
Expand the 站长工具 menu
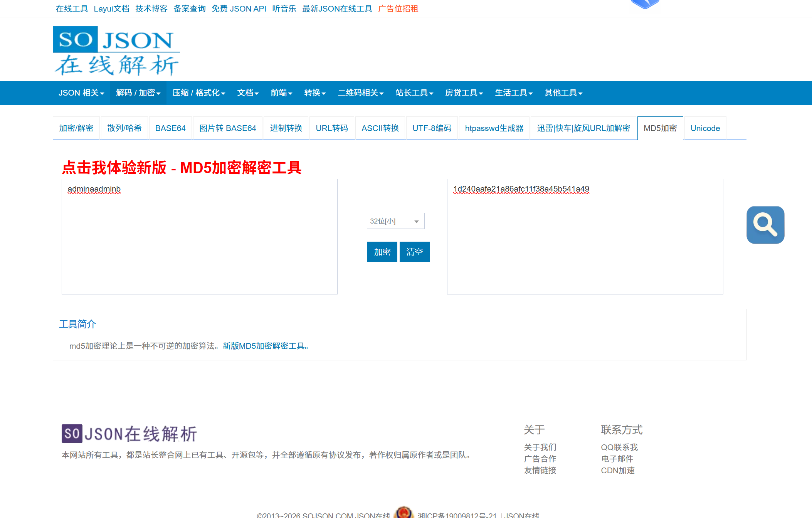pos(414,93)
